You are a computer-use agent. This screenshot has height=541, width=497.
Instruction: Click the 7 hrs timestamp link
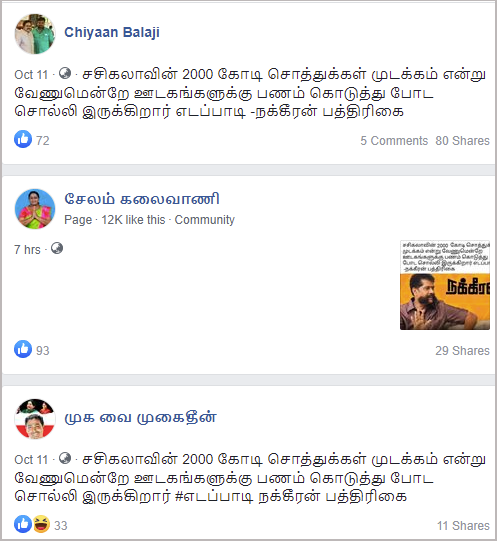(x=27, y=249)
